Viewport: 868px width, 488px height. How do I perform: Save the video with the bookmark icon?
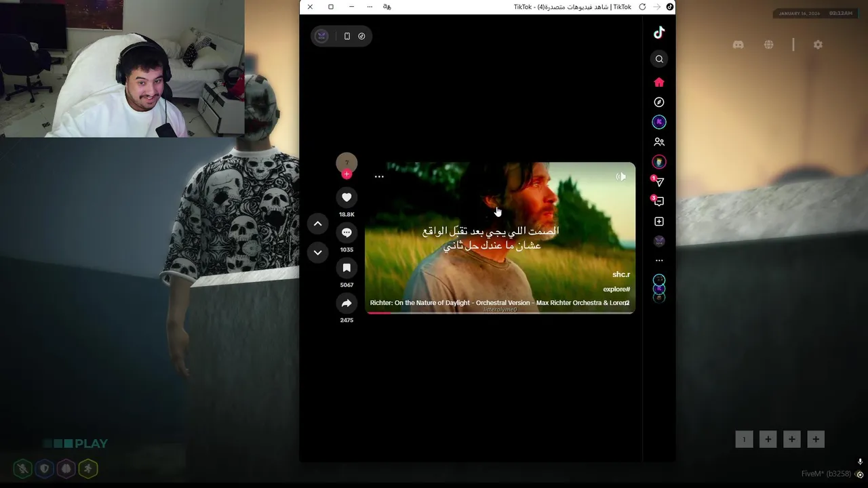347,268
